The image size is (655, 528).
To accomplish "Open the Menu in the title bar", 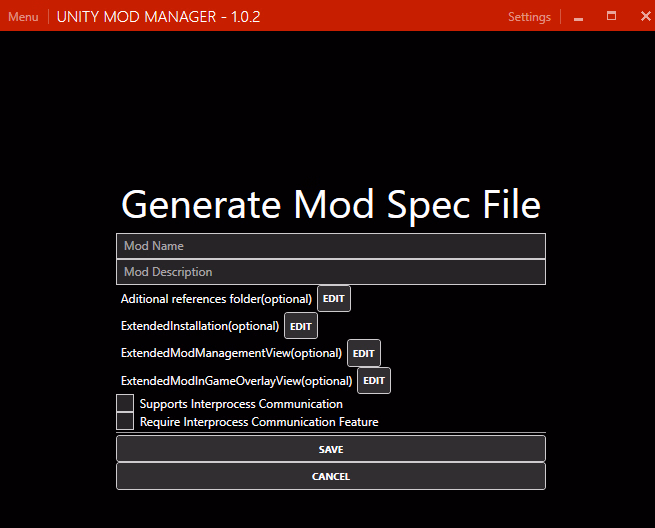I will coord(23,17).
